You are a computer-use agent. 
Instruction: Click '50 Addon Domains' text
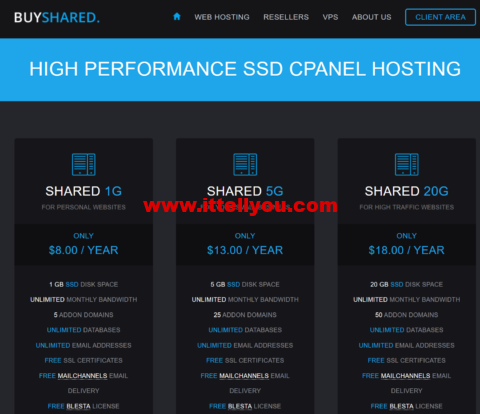point(407,315)
